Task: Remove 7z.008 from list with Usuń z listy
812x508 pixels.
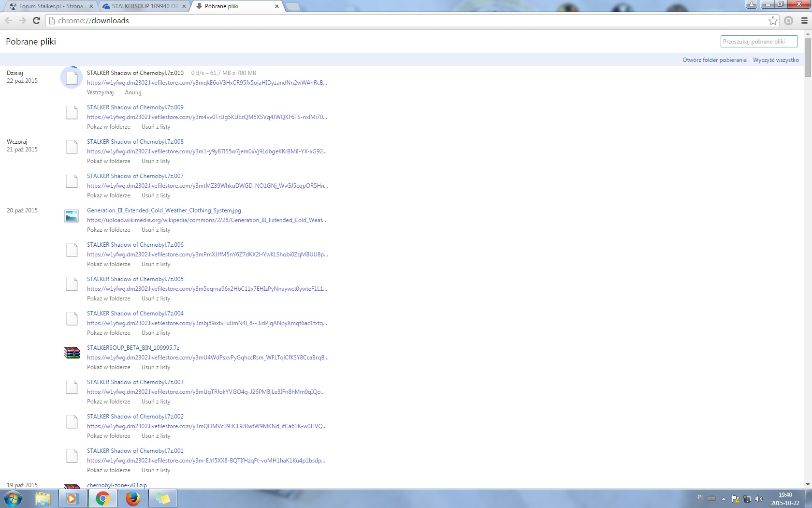Action: point(156,161)
